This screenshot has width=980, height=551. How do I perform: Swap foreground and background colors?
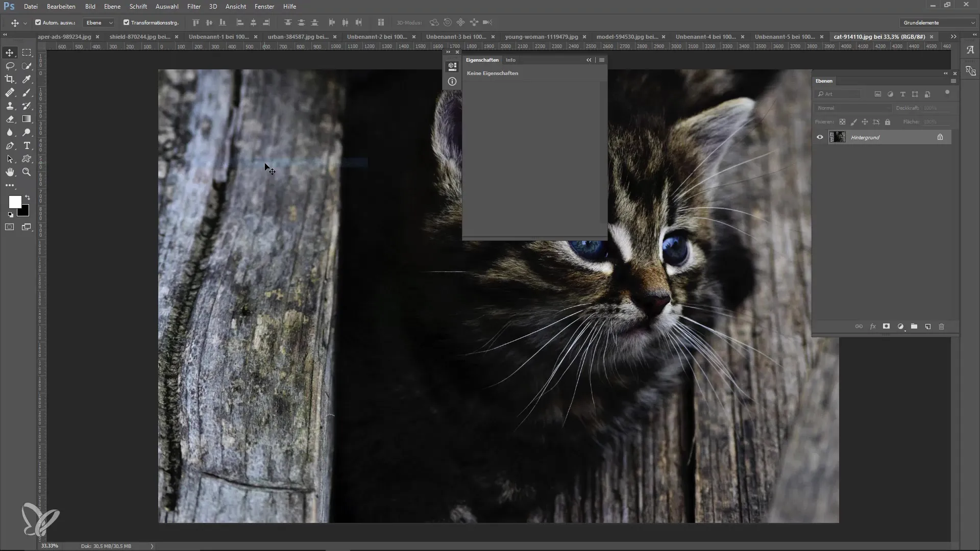pos(28,197)
